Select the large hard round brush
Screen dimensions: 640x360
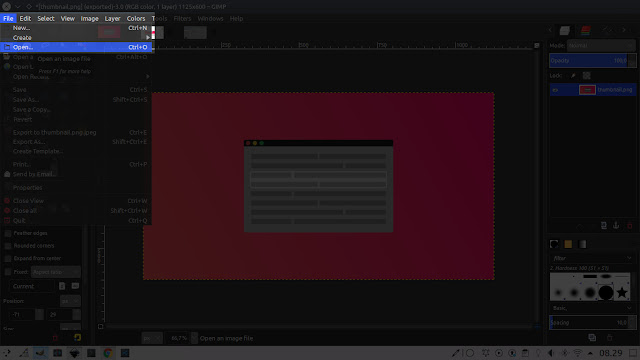tap(606, 292)
